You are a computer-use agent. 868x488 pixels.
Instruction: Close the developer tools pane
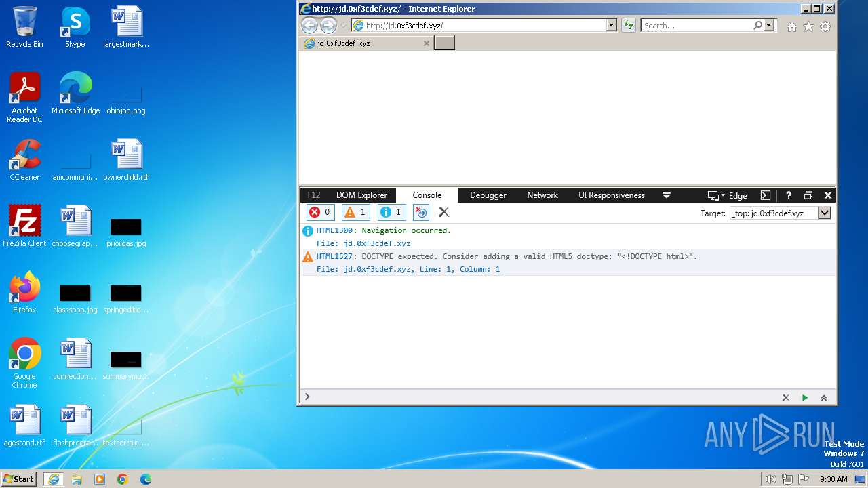(828, 195)
